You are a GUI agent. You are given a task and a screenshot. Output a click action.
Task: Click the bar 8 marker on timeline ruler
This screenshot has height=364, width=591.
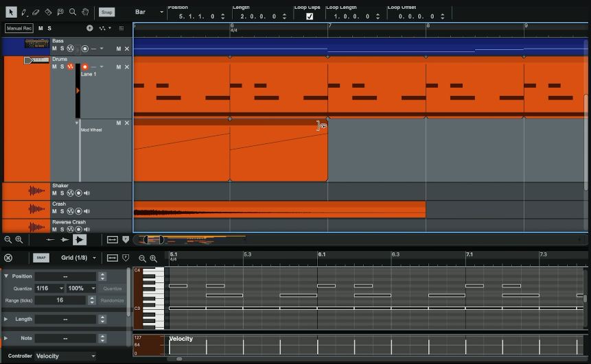428,25
